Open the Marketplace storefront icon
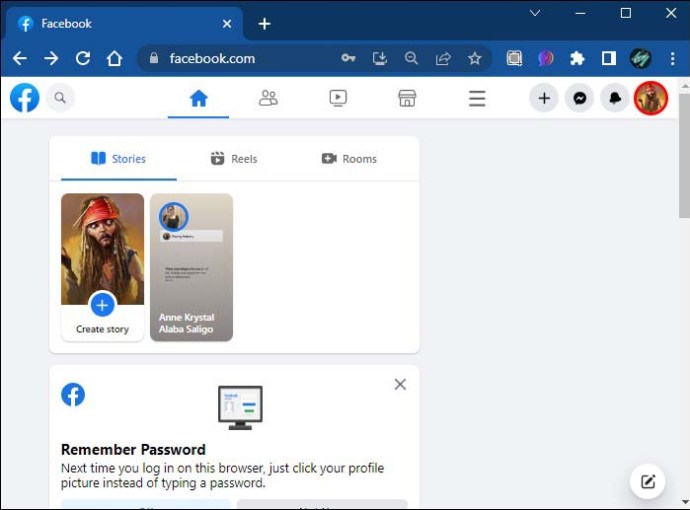 click(407, 98)
